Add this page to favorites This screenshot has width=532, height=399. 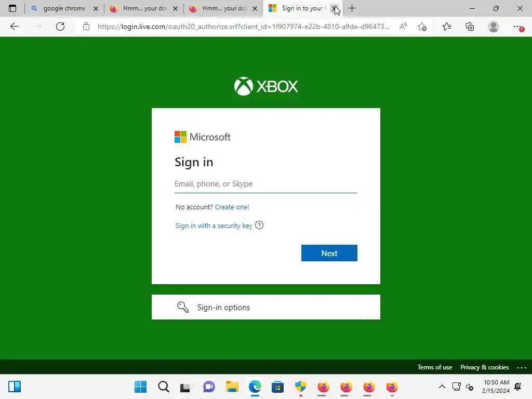(422, 26)
